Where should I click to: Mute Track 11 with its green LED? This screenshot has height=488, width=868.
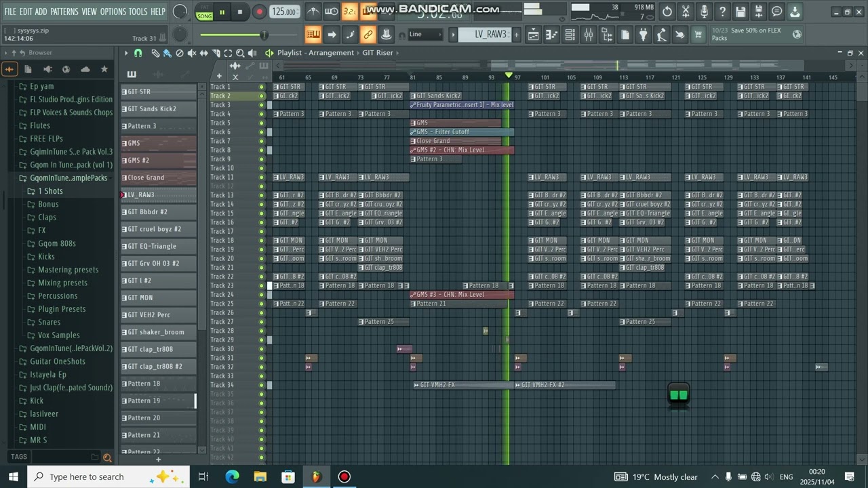pyautogui.click(x=262, y=177)
